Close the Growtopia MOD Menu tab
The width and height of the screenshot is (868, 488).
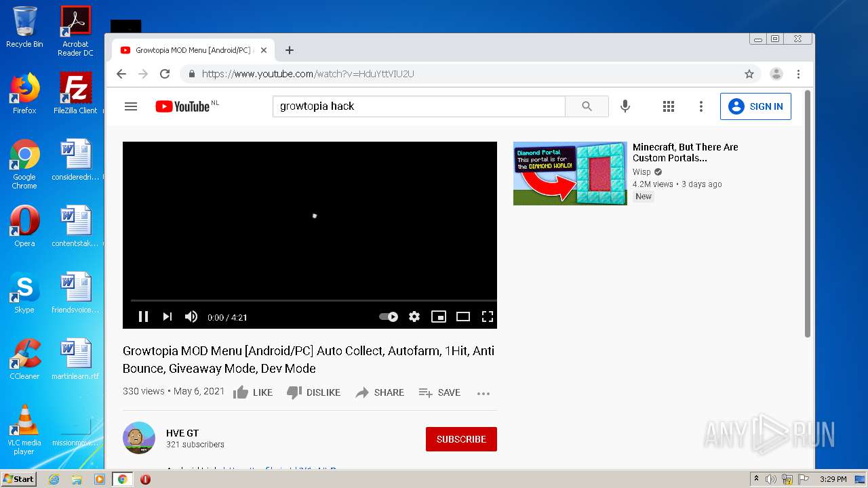pyautogui.click(x=264, y=50)
